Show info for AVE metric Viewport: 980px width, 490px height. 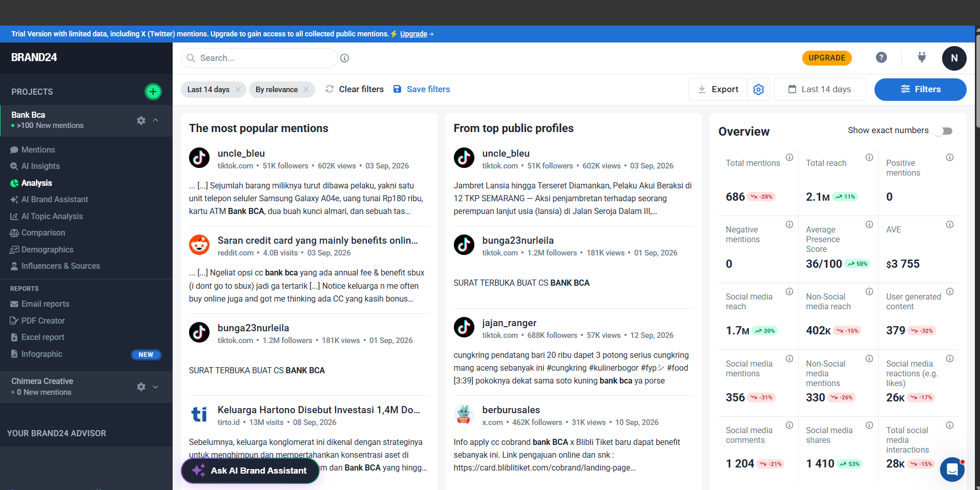click(x=950, y=224)
